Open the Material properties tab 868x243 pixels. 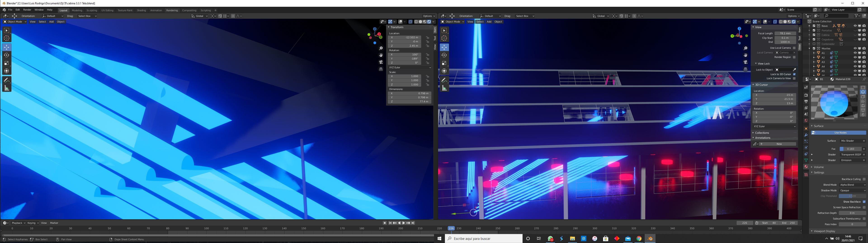pyautogui.click(x=806, y=167)
